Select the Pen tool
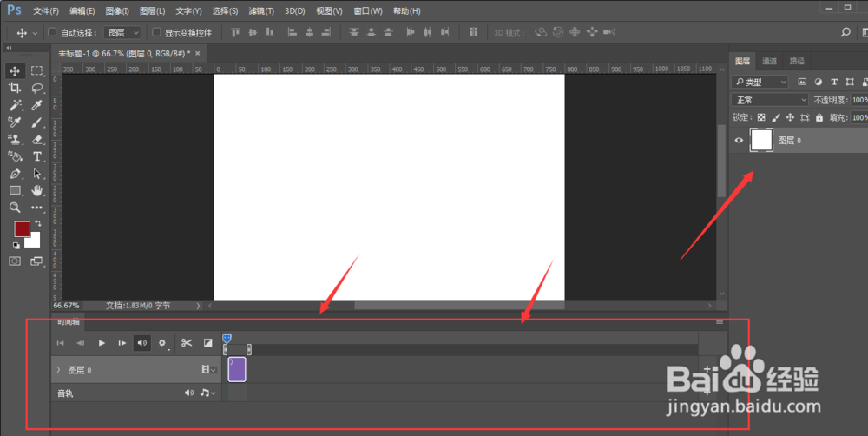This screenshot has width=868, height=436. click(x=15, y=174)
